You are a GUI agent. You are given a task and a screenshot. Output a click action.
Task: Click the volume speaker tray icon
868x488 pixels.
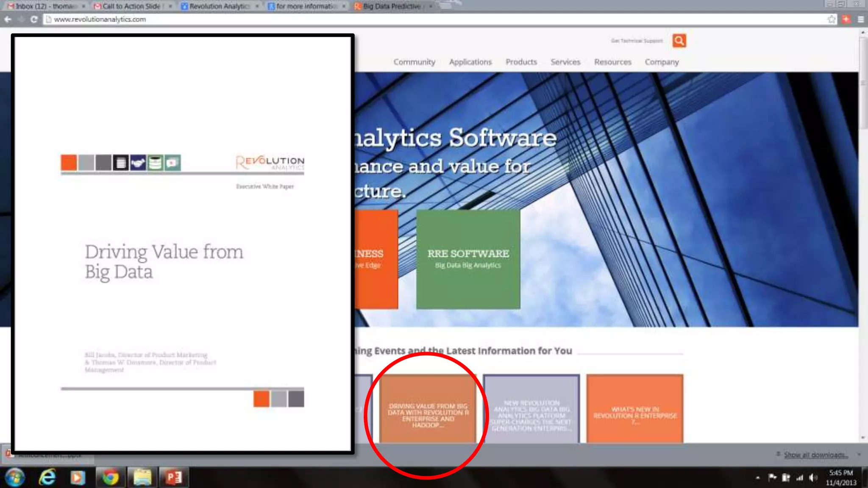click(x=812, y=478)
